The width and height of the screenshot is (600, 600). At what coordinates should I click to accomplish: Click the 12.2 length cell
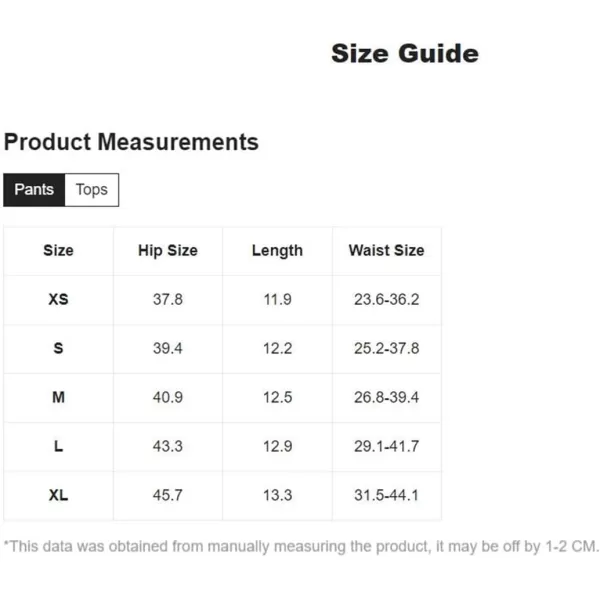(x=277, y=349)
